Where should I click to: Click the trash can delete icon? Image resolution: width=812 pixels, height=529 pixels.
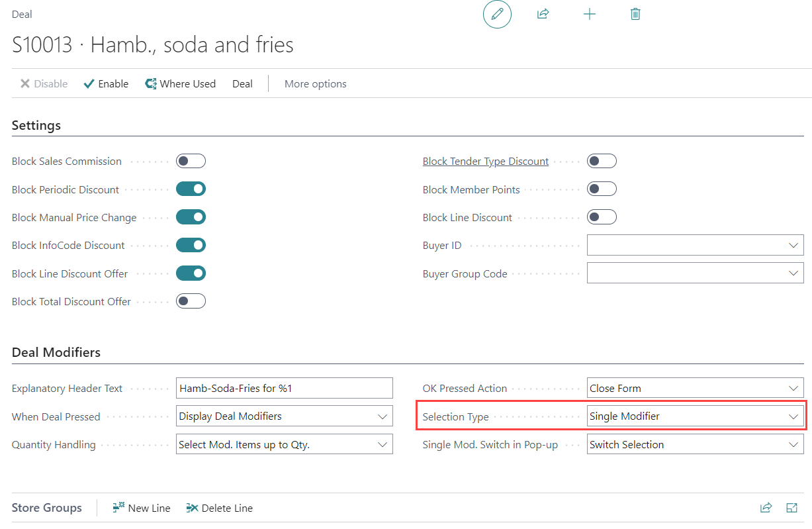635,14
